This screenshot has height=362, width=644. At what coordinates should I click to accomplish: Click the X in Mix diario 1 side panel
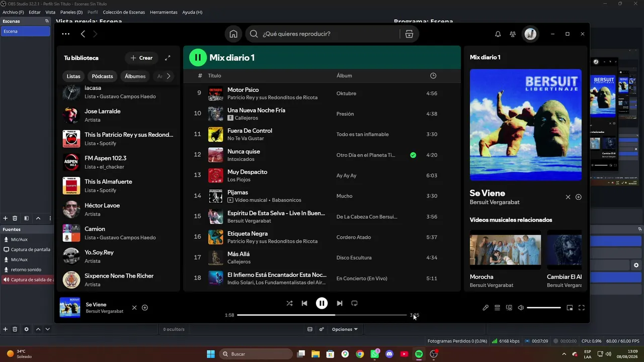(x=568, y=197)
